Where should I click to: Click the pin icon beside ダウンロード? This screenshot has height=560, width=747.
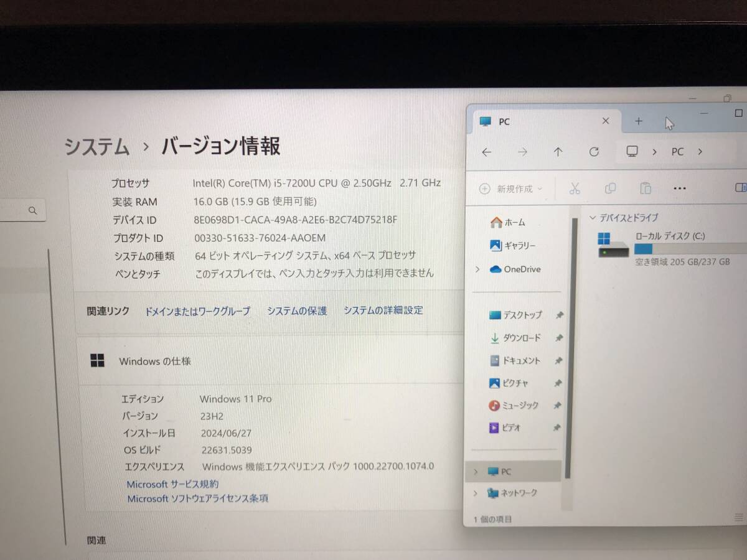click(559, 338)
